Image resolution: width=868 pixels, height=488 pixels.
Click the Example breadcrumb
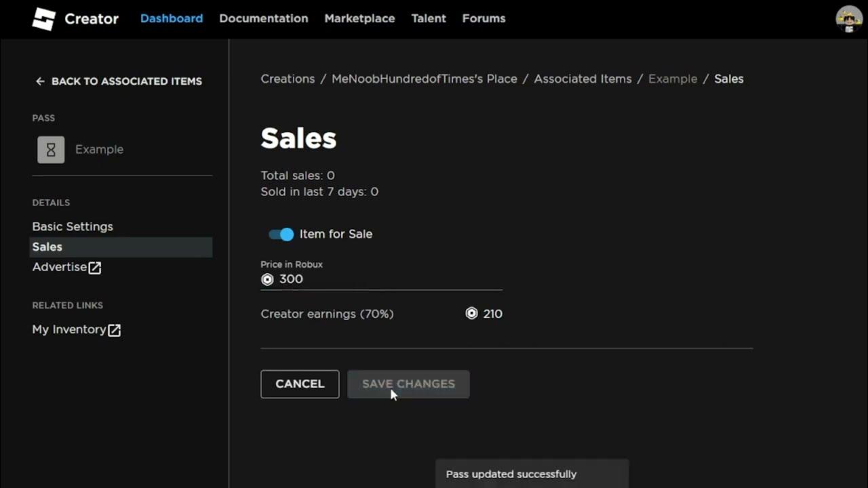(x=673, y=79)
